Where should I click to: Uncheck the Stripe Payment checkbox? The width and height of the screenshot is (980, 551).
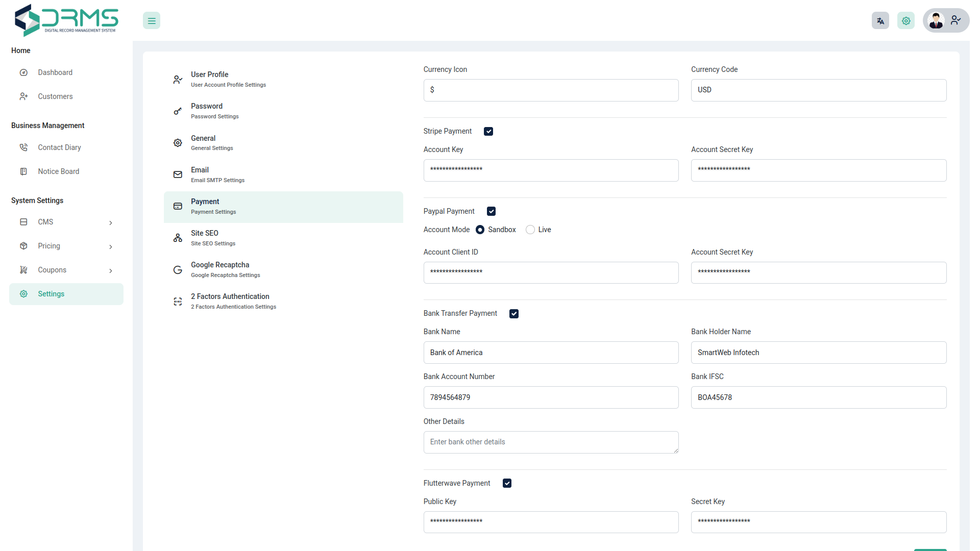click(x=488, y=132)
